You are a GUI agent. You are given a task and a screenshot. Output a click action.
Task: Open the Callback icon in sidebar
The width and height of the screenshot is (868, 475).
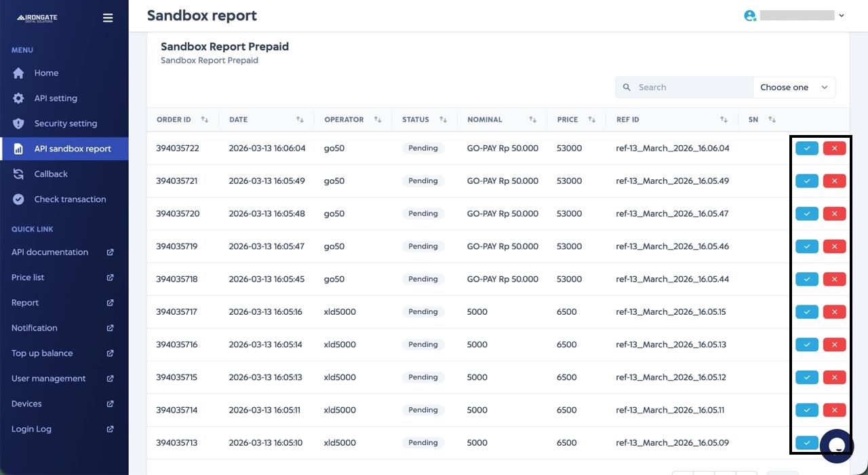[x=18, y=174]
